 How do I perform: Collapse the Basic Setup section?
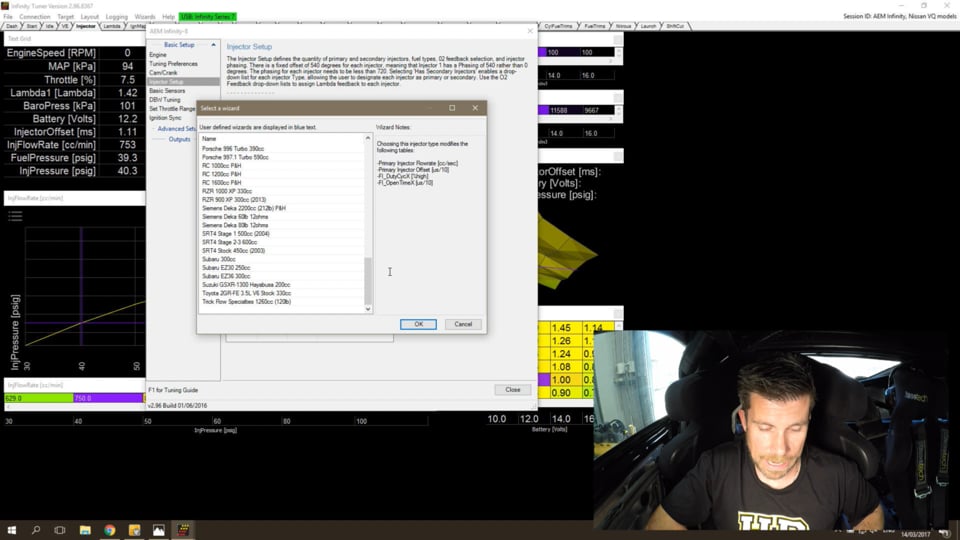coord(214,45)
